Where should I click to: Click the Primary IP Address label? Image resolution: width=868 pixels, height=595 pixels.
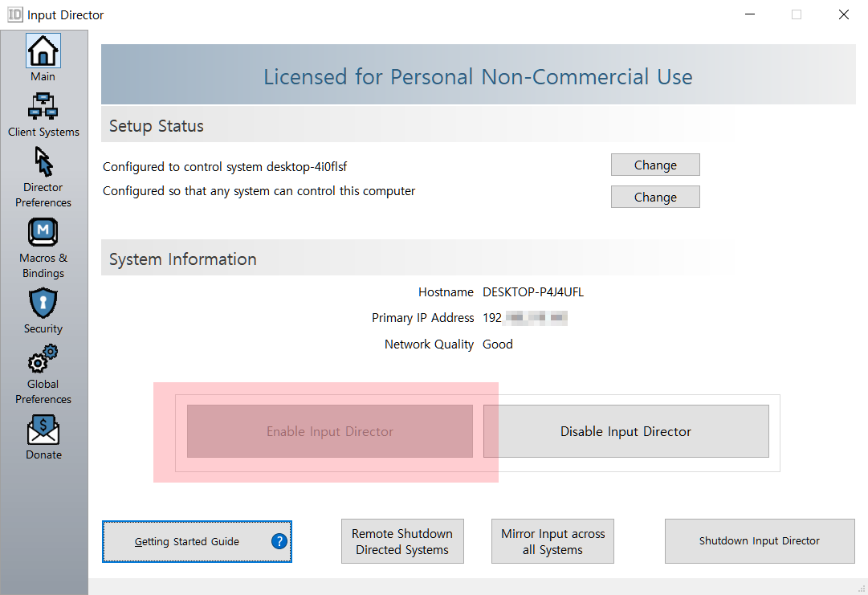(423, 318)
